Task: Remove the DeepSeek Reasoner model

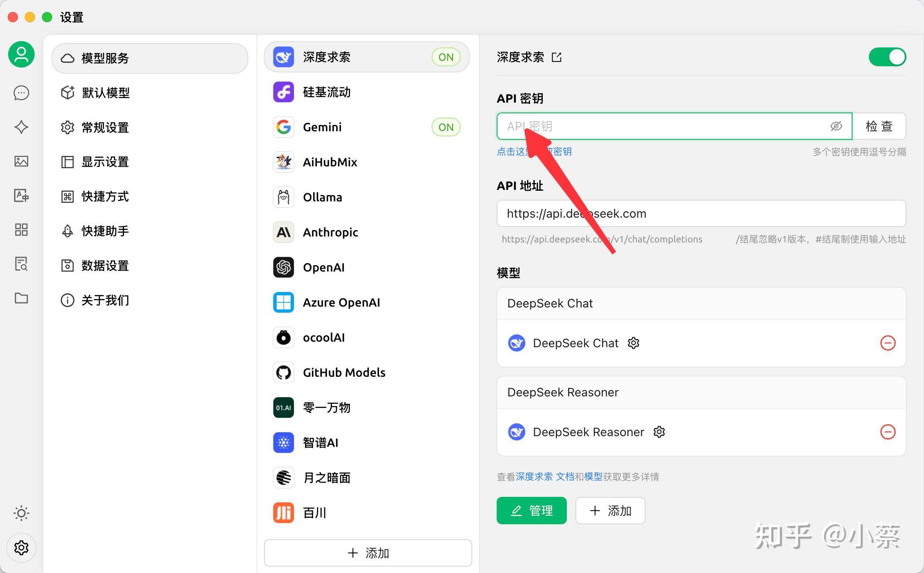Action: tap(888, 432)
